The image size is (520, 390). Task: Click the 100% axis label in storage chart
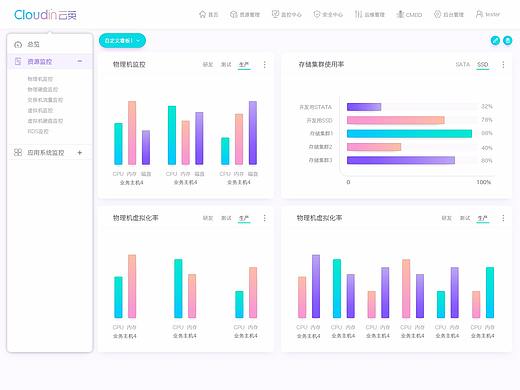pyautogui.click(x=484, y=182)
